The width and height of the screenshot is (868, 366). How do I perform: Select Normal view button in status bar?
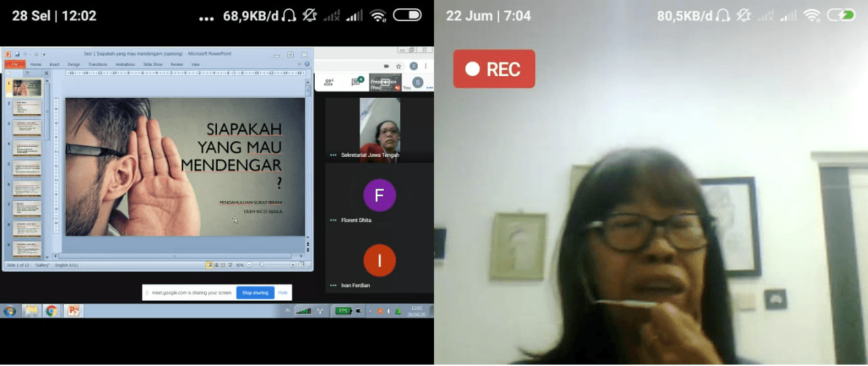[209, 265]
